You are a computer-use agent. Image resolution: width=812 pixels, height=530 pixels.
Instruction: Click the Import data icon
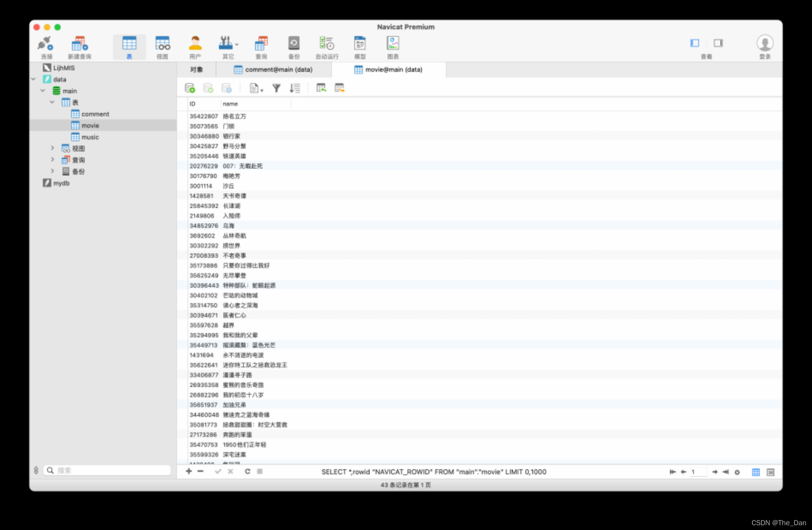[321, 88]
